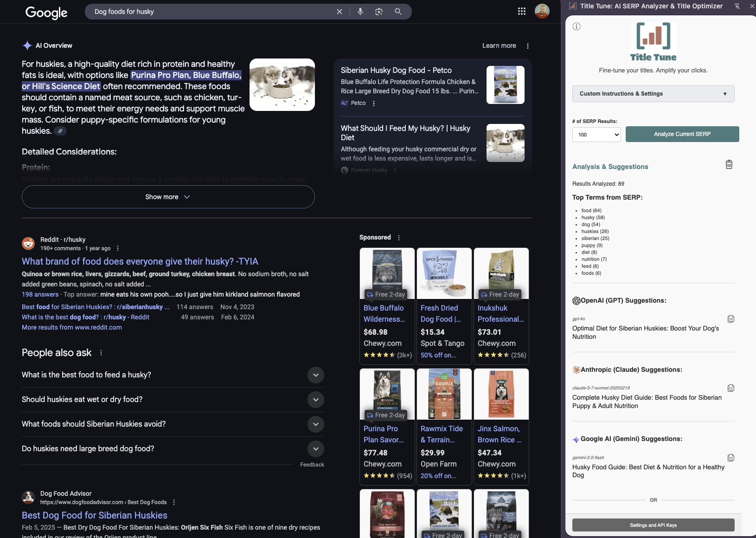Open AI Overview more options menu
756x538 pixels.
(528, 45)
